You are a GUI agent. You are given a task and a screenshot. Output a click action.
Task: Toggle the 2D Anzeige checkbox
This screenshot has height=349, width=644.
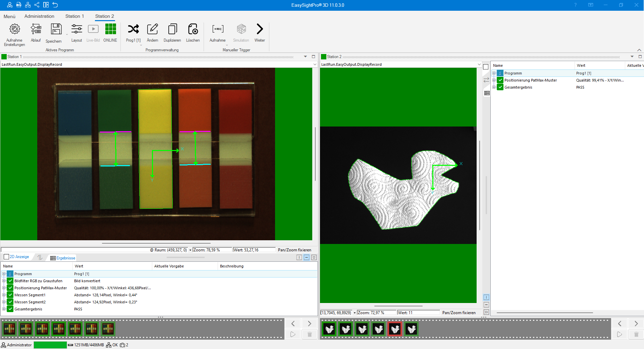coord(6,257)
